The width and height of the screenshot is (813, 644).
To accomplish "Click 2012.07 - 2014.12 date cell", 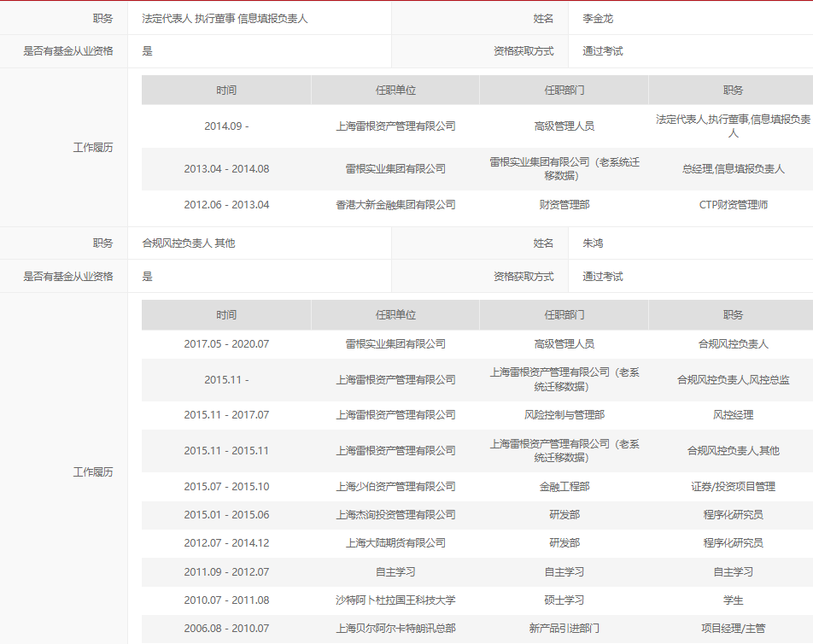I will click(x=226, y=543).
